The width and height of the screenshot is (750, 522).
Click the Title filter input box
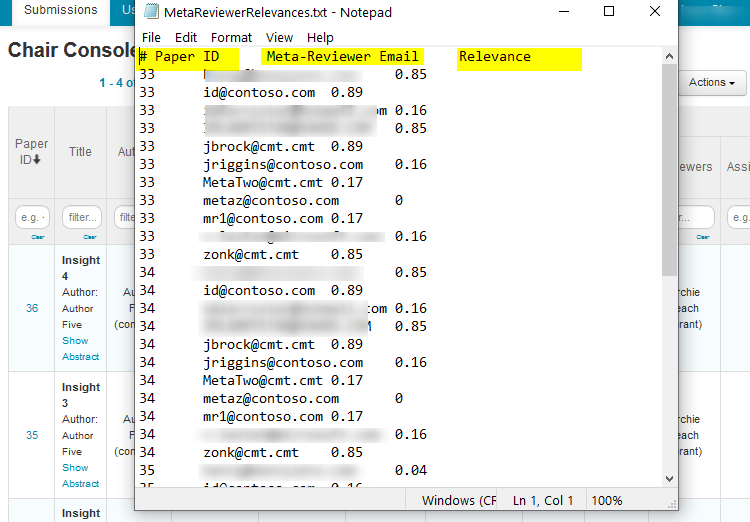click(81, 217)
